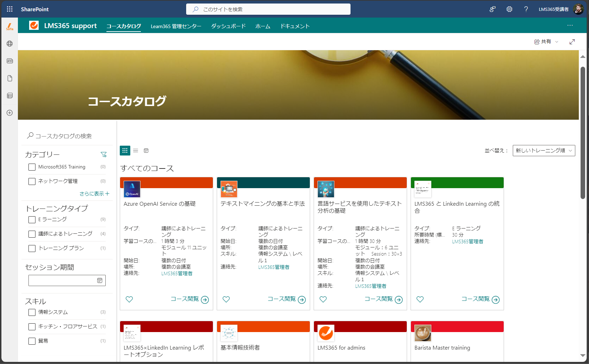Open the globe sites icon in sidebar
The height and width of the screenshot is (364, 589).
tap(10, 44)
